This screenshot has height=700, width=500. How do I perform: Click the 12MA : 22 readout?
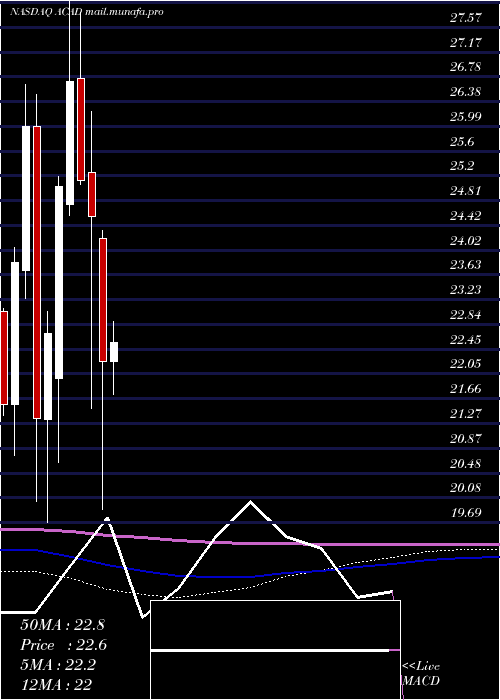[x=56, y=685]
